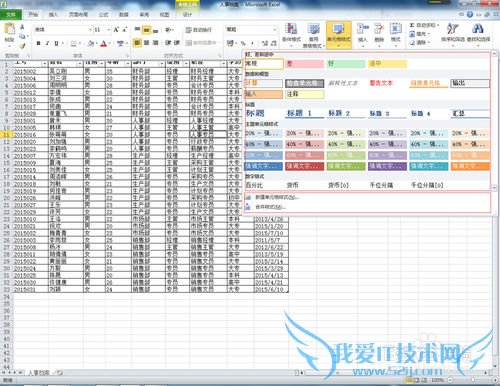
Task: Click merge styles menu entry
Action: click(271, 207)
